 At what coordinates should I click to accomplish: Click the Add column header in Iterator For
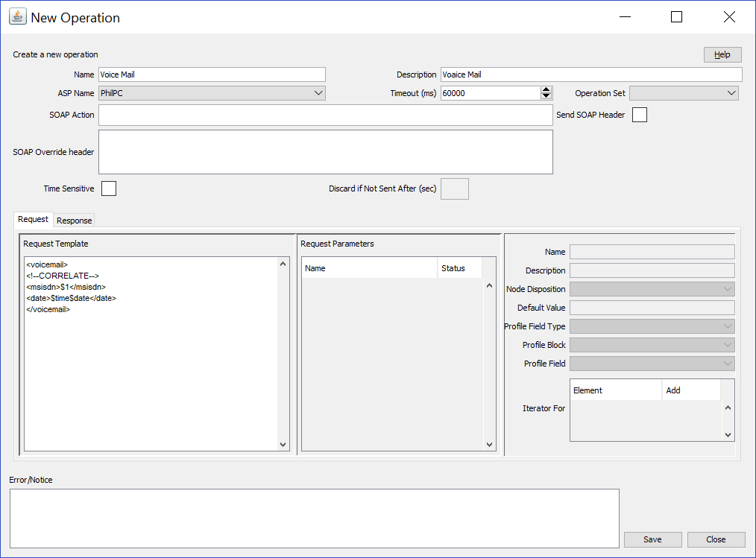tap(691, 390)
